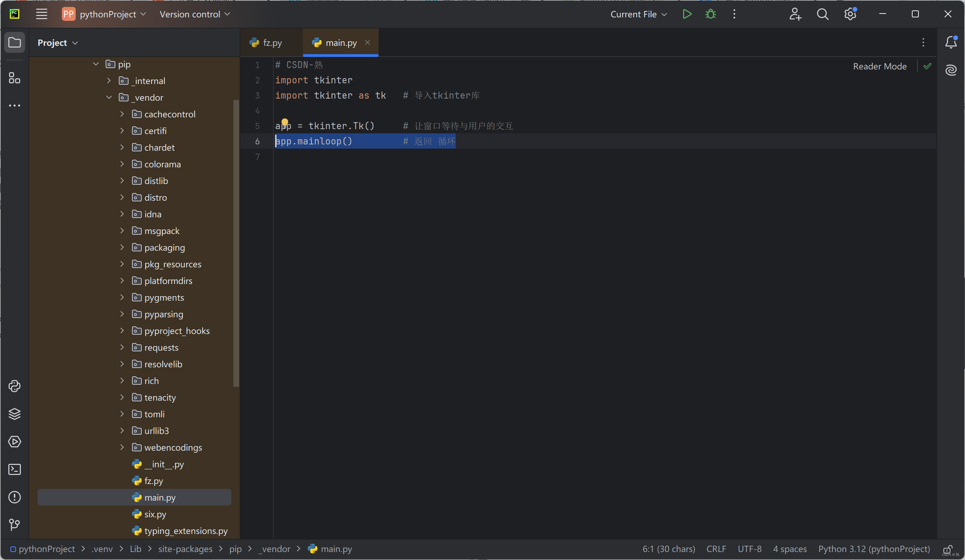
Task: Expand the requests folder
Action: pos(122,347)
